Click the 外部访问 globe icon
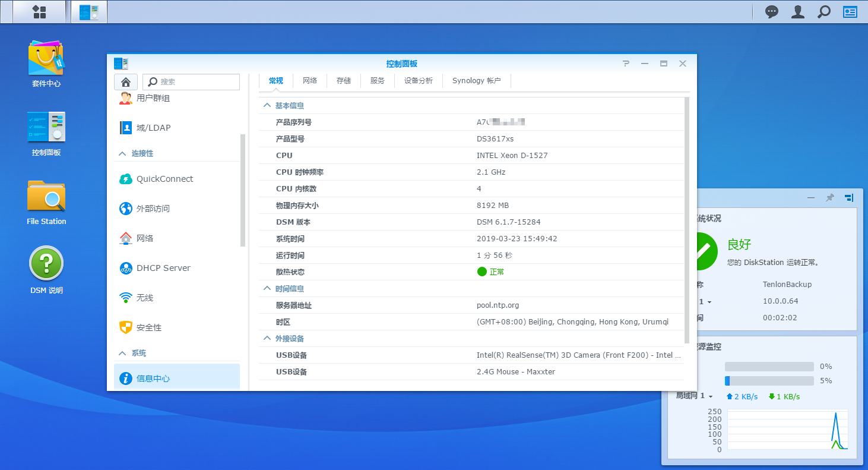 126,209
